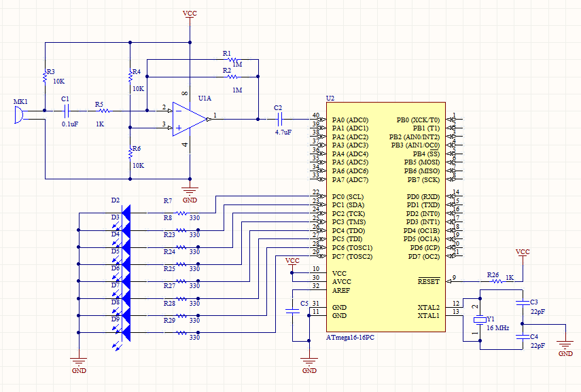Click the AREF pin label
581x392 pixels.
pyautogui.click(x=341, y=290)
